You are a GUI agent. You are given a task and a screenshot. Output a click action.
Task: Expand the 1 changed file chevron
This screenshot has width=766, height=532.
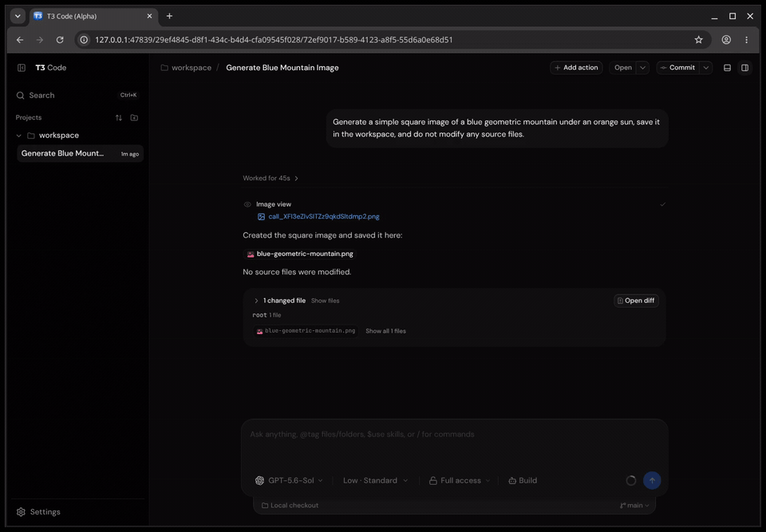pyautogui.click(x=256, y=301)
